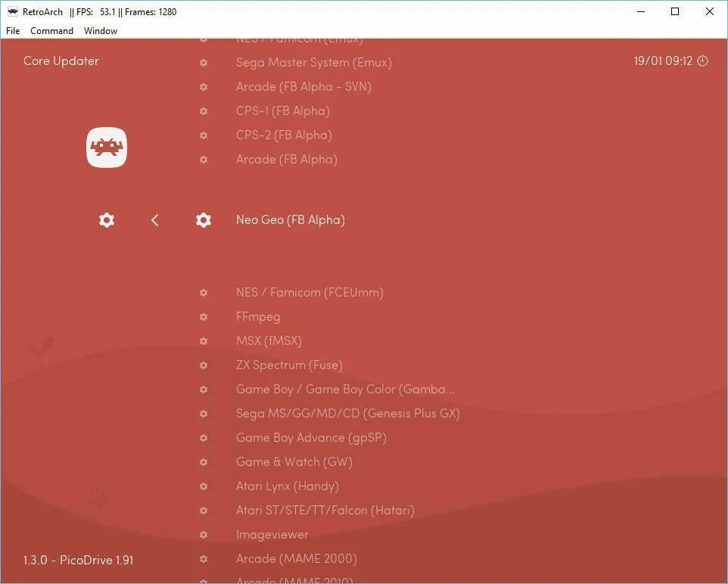This screenshot has height=584, width=728.
Task: Select Sega MS/GG/MD/CD (Genesis Plus GX)
Action: click(x=348, y=413)
